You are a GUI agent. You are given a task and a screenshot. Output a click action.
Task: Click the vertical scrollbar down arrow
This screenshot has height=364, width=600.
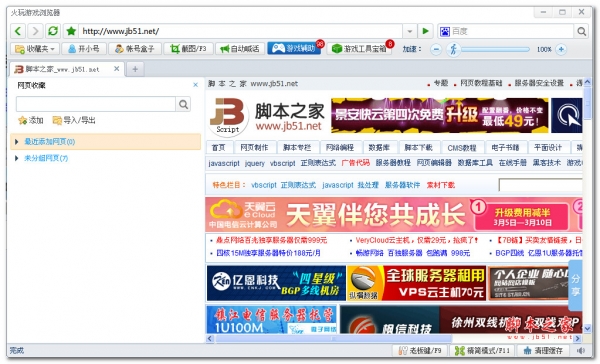coord(588,328)
